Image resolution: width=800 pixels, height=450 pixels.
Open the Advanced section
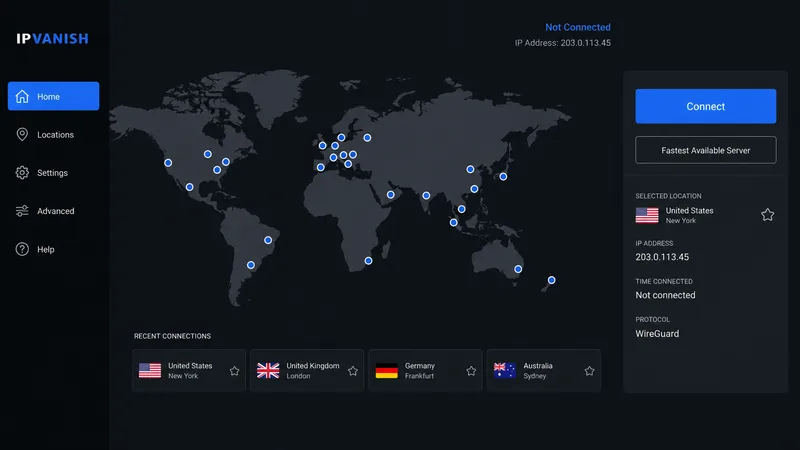54,211
